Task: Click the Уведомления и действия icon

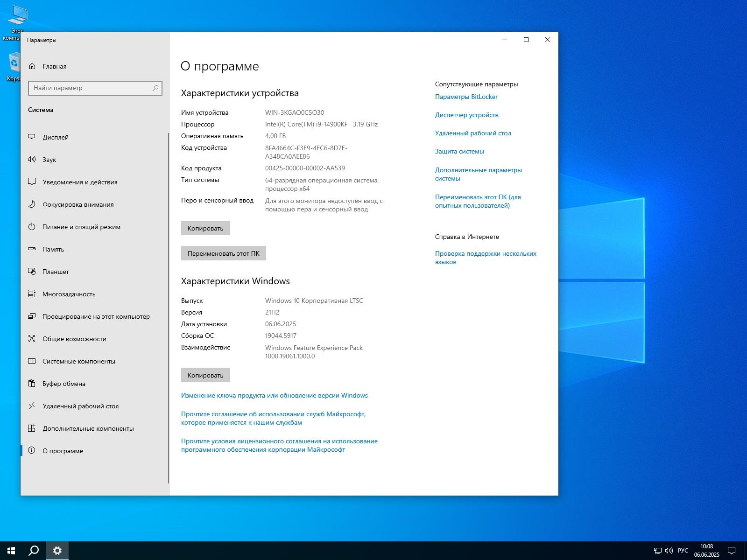Action: click(32, 182)
